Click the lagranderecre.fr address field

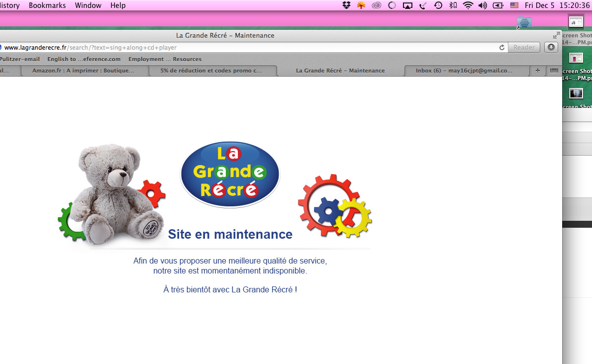point(249,48)
